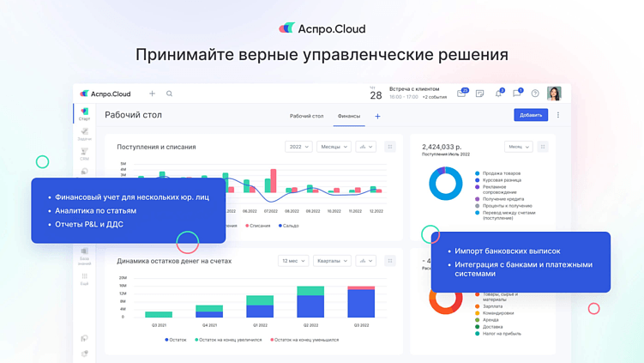Click the Q2 2022 stacked bar

point(310,301)
